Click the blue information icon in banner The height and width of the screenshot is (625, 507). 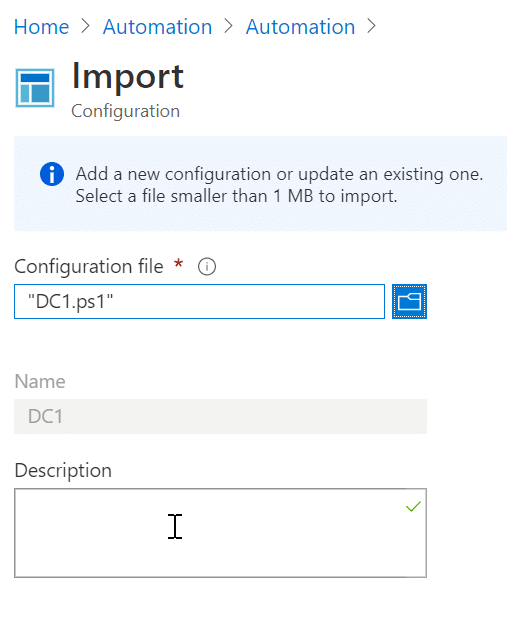tap(52, 174)
